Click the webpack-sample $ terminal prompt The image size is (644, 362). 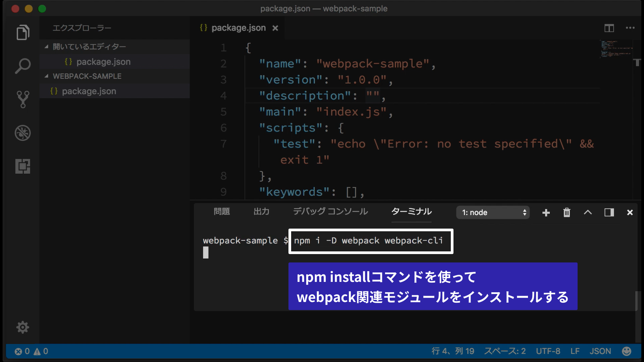click(246, 241)
